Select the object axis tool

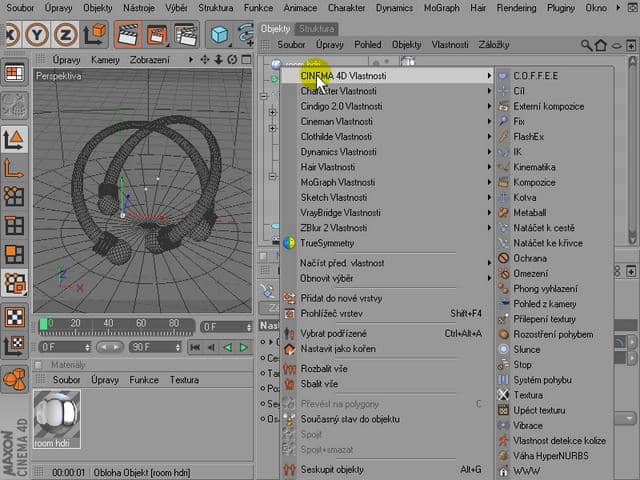click(x=14, y=168)
